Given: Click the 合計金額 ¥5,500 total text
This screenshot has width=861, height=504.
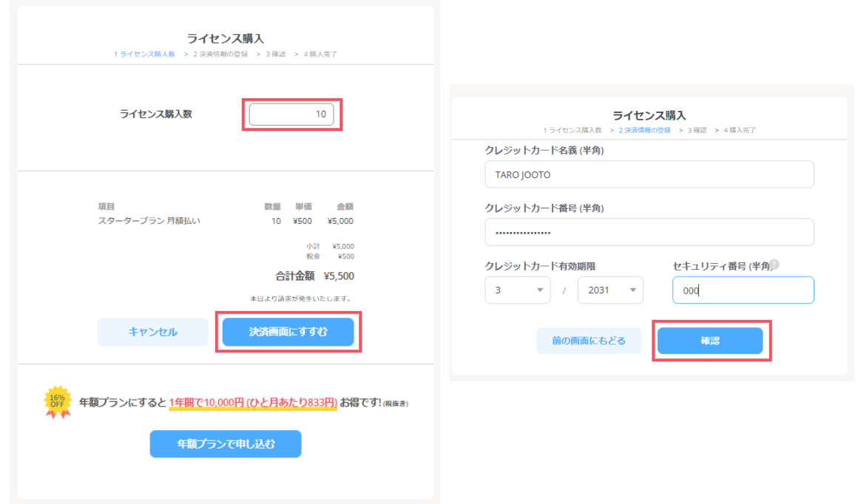Looking at the screenshot, I should 314,276.
